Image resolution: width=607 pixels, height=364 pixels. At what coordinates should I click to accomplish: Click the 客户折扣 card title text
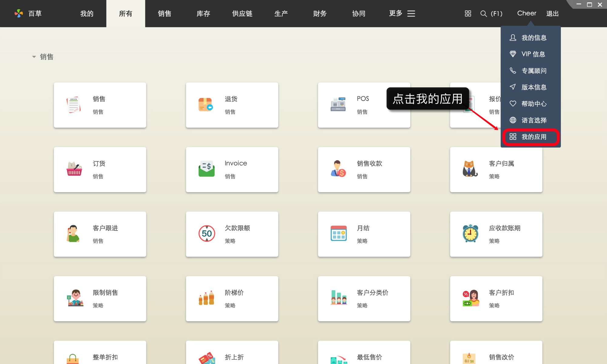click(501, 293)
